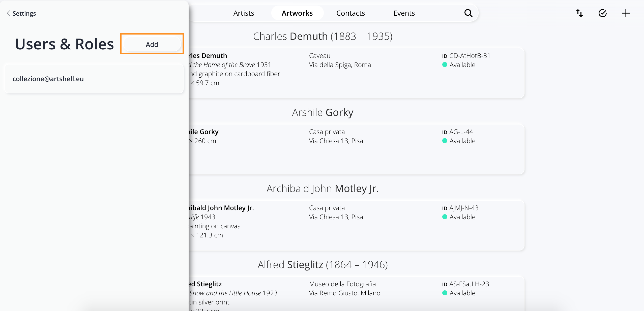Screen dimensions: 644x311
Task: Open the collezione@artshell.eu user entry
Action: (94, 79)
